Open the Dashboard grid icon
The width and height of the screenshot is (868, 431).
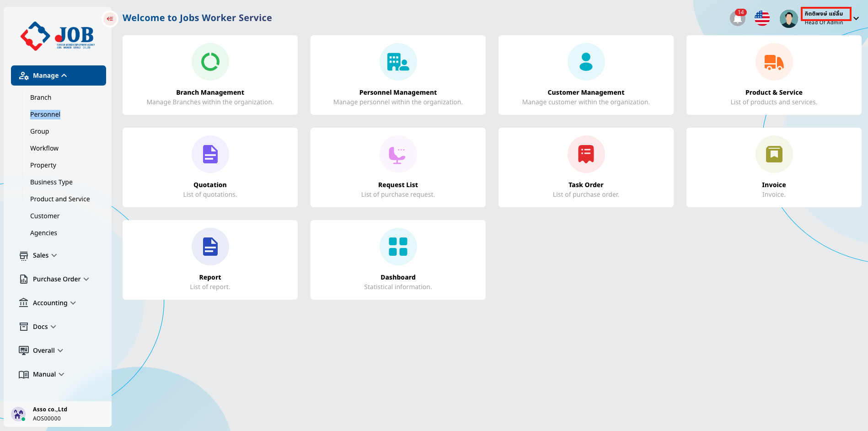click(398, 247)
